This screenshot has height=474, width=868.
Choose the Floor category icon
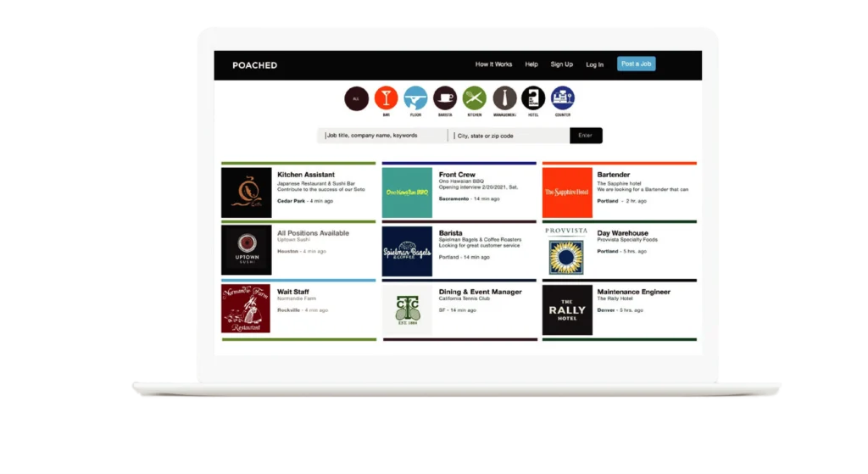click(415, 98)
